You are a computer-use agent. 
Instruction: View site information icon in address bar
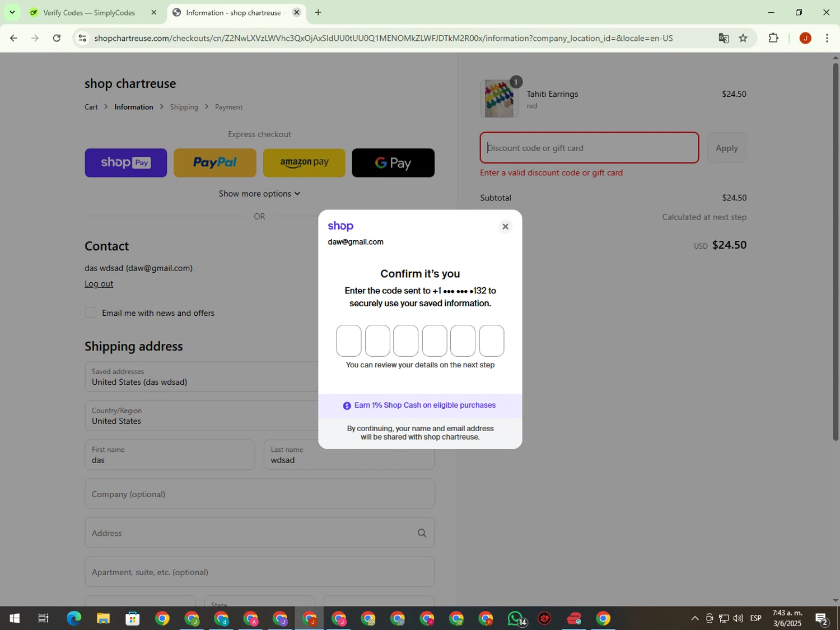pyautogui.click(x=82, y=38)
